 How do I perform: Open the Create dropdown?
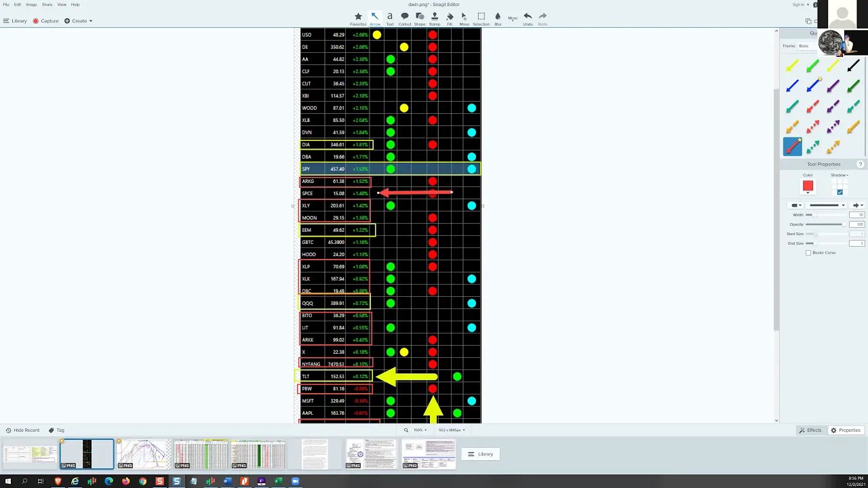click(x=79, y=21)
